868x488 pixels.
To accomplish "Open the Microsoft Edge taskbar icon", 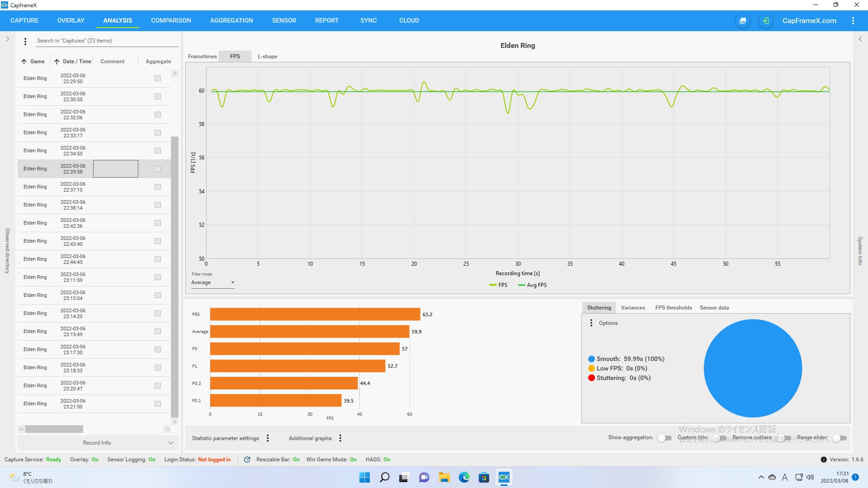I will (x=464, y=477).
